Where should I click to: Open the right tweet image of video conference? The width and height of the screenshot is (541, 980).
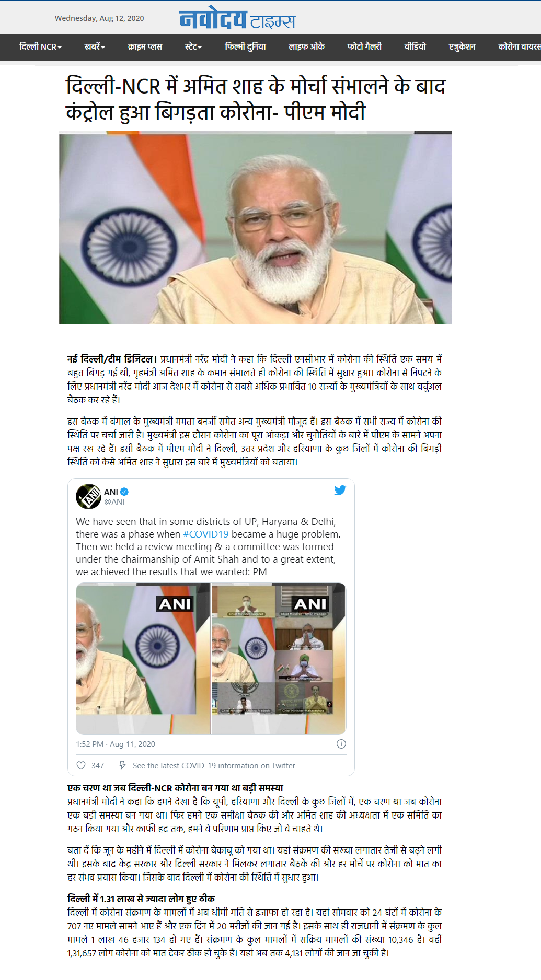279,659
